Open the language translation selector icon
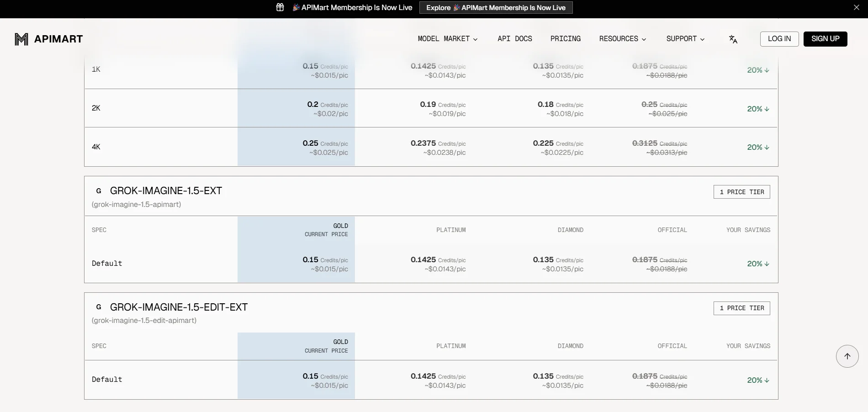 pos(733,39)
